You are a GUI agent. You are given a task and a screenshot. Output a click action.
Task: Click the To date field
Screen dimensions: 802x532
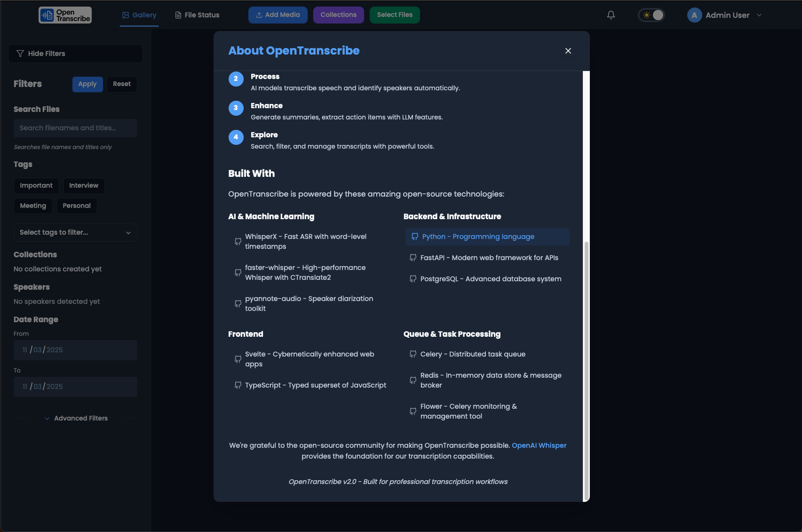coord(75,387)
